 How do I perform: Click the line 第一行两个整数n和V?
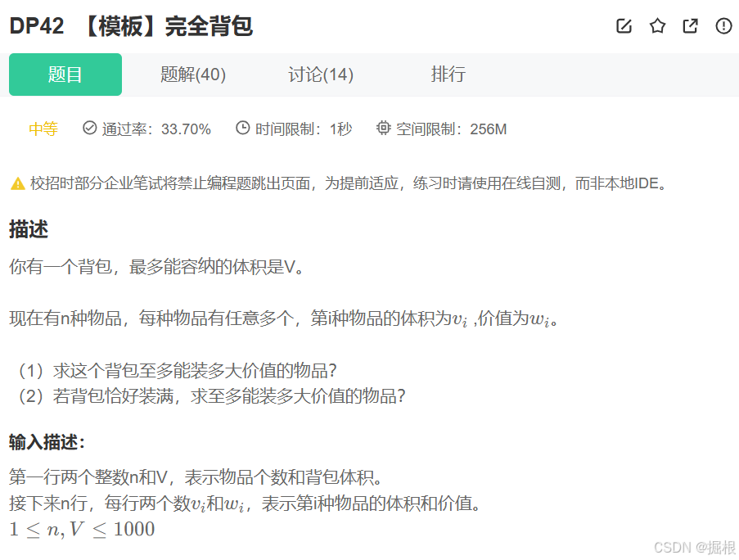coord(196,477)
